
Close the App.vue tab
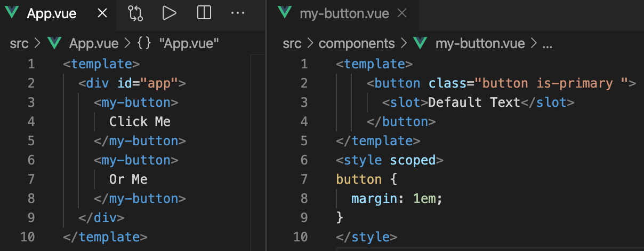[x=102, y=13]
